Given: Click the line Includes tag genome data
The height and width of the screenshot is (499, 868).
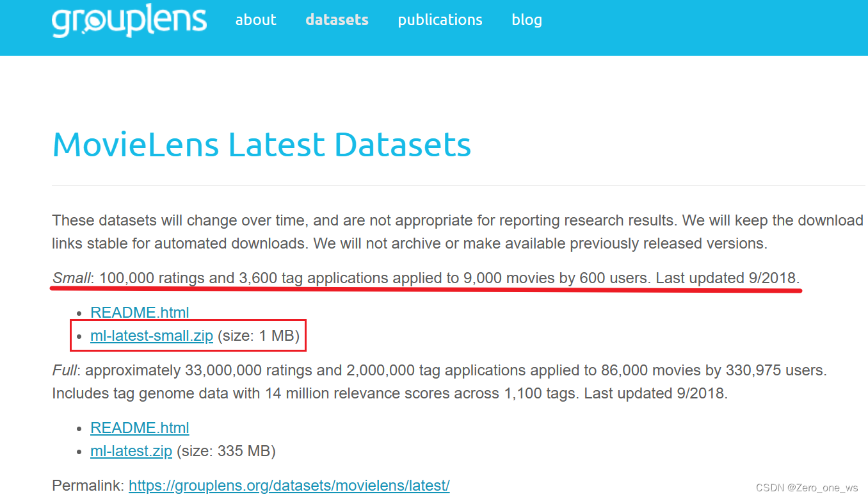Looking at the screenshot, I should (x=390, y=393).
